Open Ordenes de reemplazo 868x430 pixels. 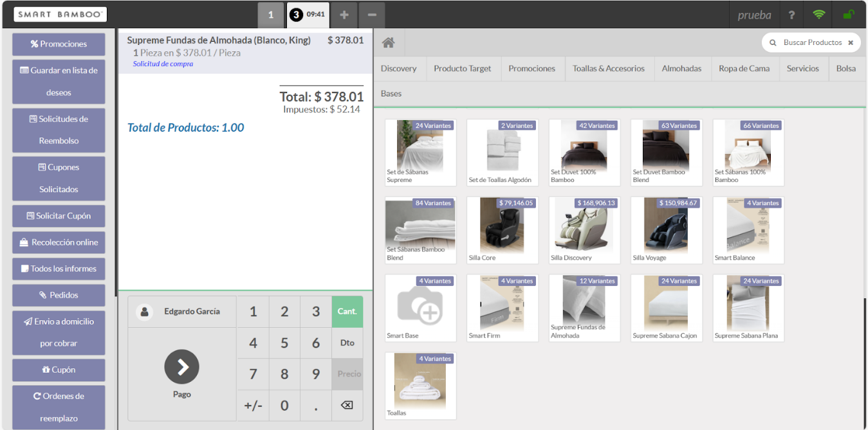tap(59, 407)
